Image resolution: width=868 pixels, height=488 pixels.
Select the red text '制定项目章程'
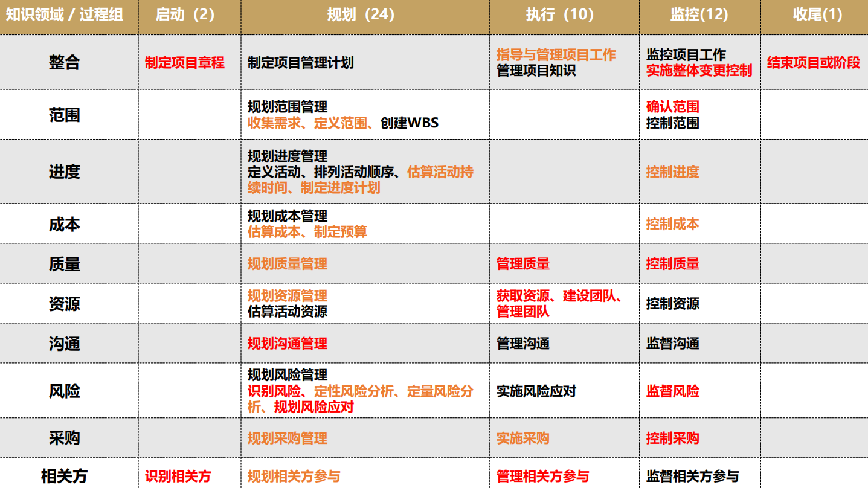[184, 63]
